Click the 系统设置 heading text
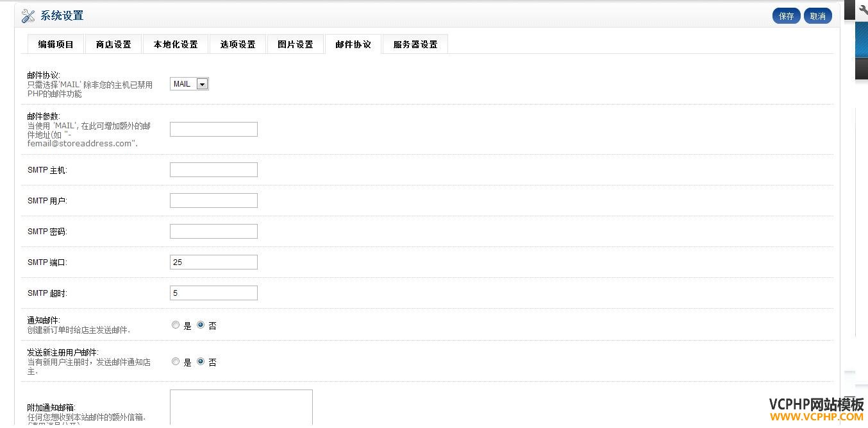 pos(62,16)
